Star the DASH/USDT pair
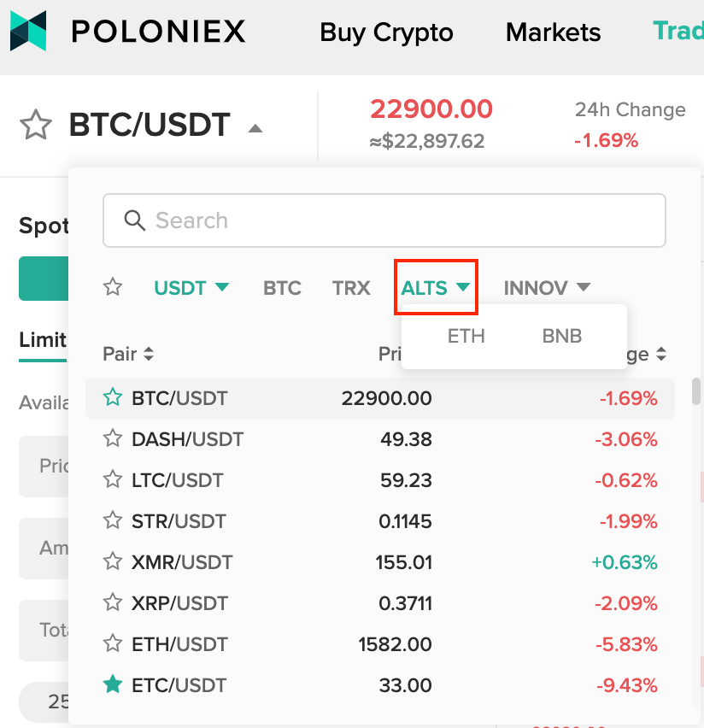 113,438
